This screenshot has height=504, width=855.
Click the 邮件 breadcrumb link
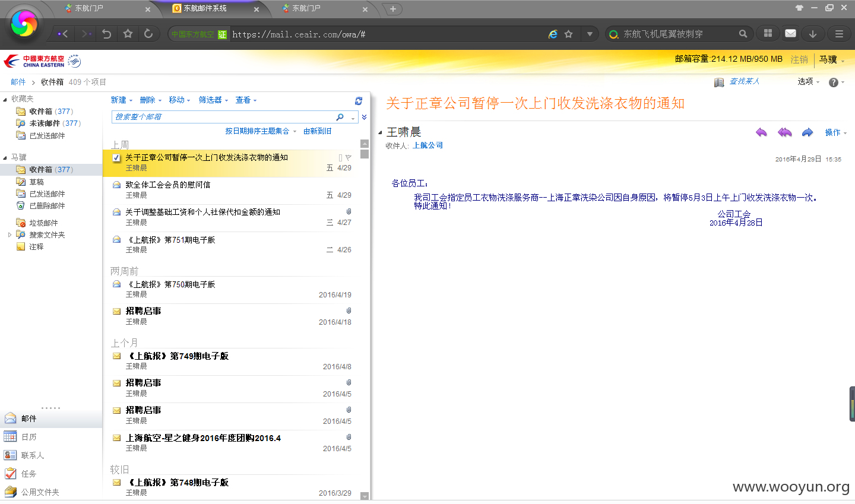18,82
